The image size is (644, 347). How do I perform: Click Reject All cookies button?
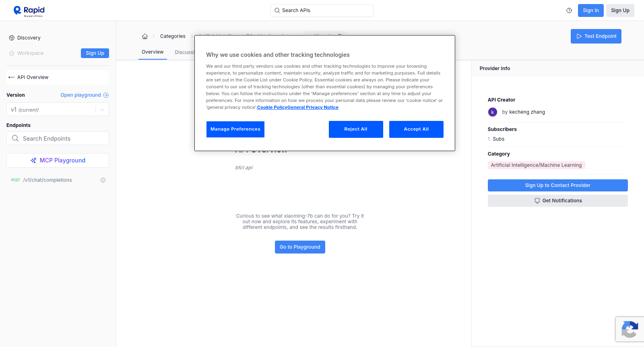356,129
